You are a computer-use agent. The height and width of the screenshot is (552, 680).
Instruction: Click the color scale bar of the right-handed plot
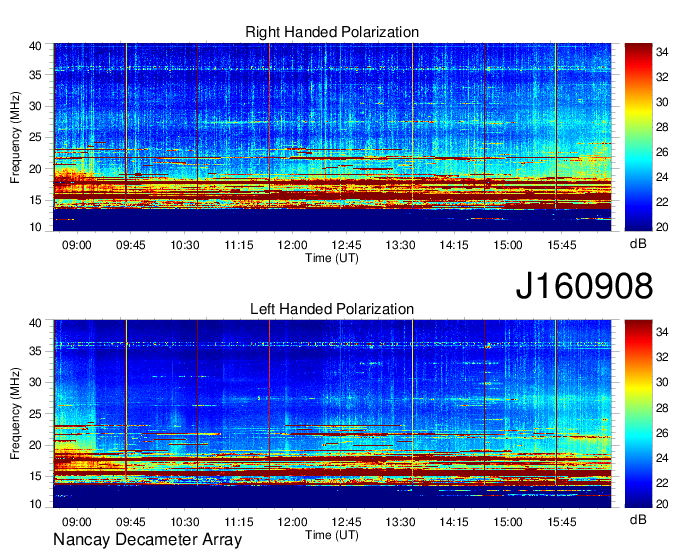(x=638, y=137)
